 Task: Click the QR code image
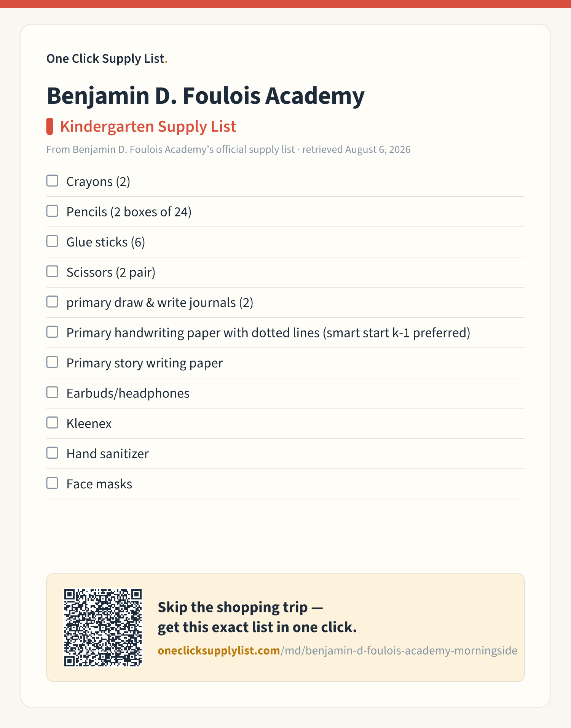[x=103, y=628]
